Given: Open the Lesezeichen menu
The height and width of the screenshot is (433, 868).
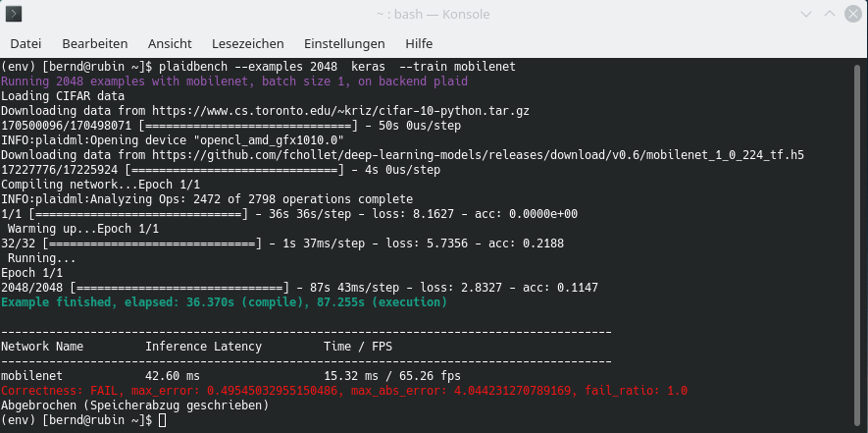Looking at the screenshot, I should tap(248, 44).
